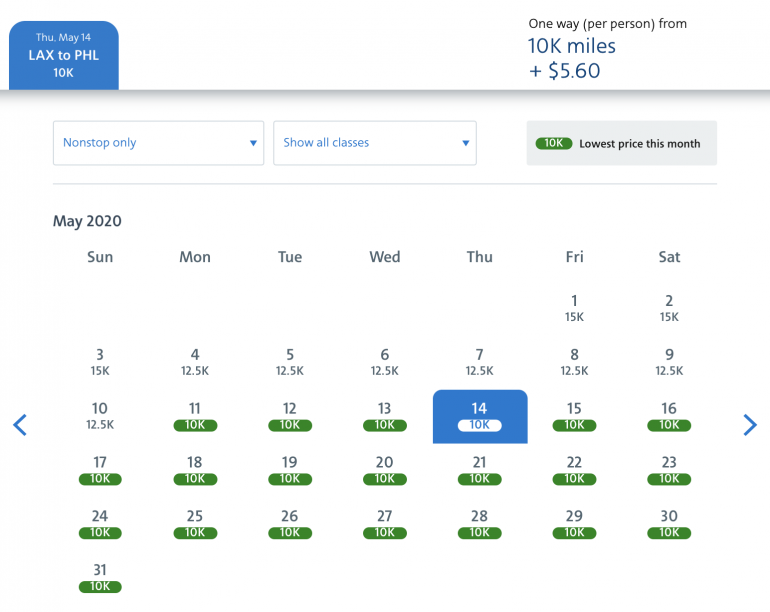
Task: Pick May 2 on the calendar
Action: click(669, 308)
